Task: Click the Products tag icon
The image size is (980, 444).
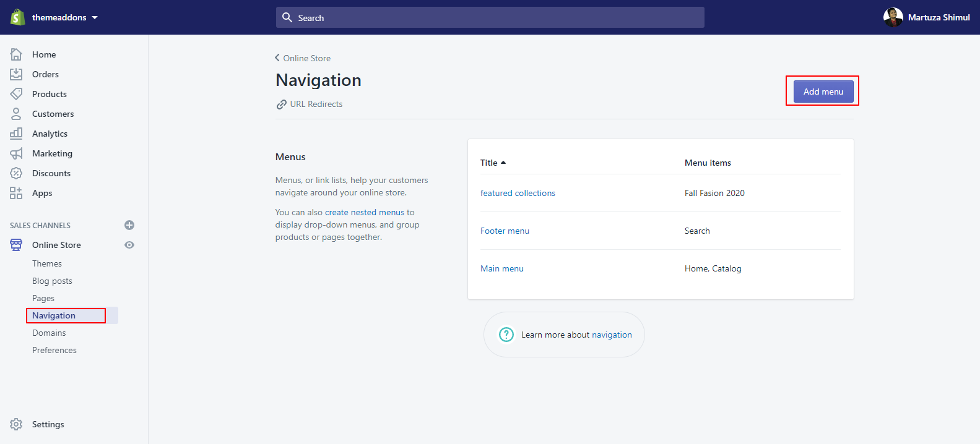Action: click(x=16, y=94)
